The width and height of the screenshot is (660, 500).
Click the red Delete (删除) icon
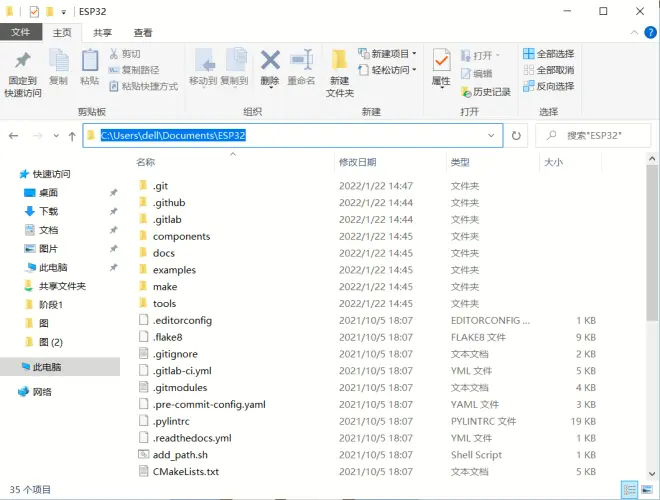click(270, 60)
